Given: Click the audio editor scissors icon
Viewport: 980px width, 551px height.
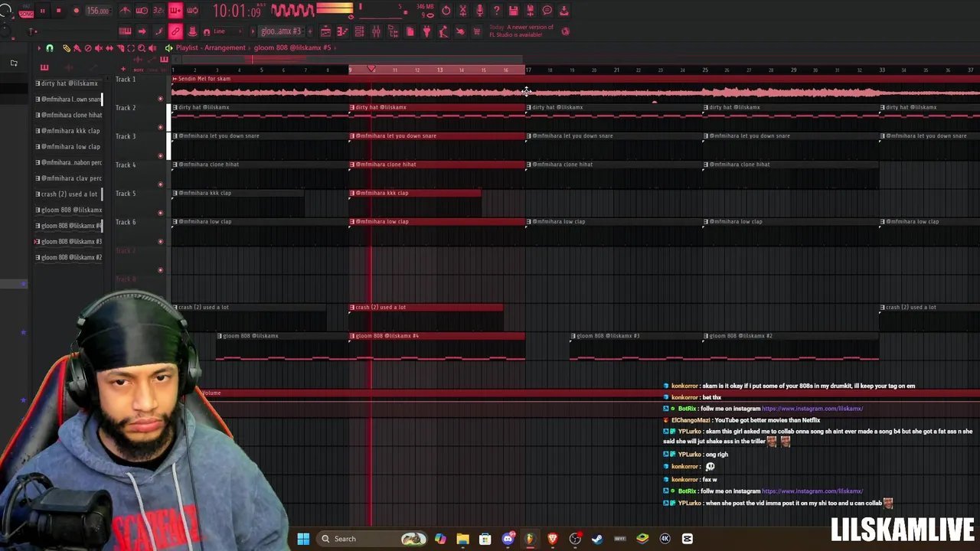Looking at the screenshot, I should pos(462,10).
